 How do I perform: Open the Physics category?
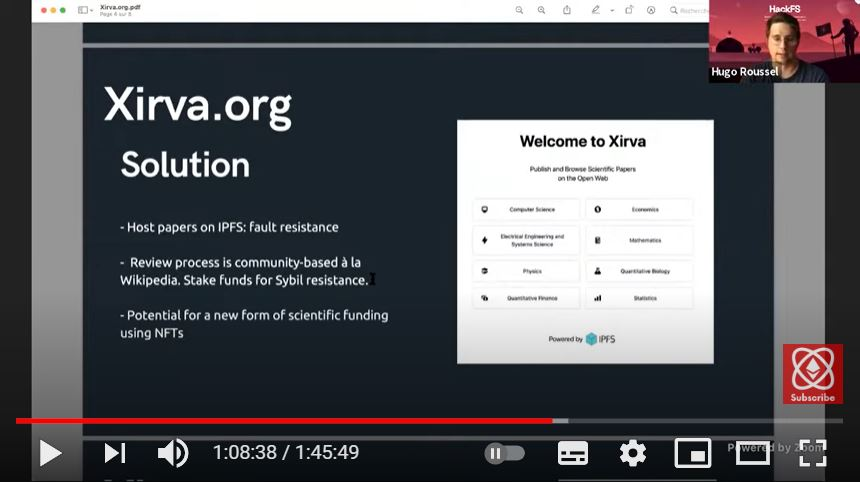[x=526, y=271]
